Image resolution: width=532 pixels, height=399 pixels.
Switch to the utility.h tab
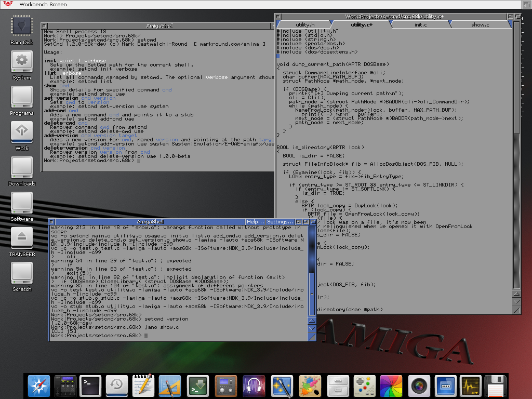click(304, 24)
